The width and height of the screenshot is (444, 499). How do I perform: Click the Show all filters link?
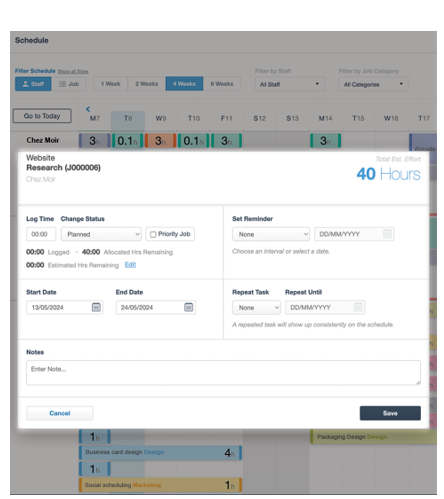coord(73,71)
